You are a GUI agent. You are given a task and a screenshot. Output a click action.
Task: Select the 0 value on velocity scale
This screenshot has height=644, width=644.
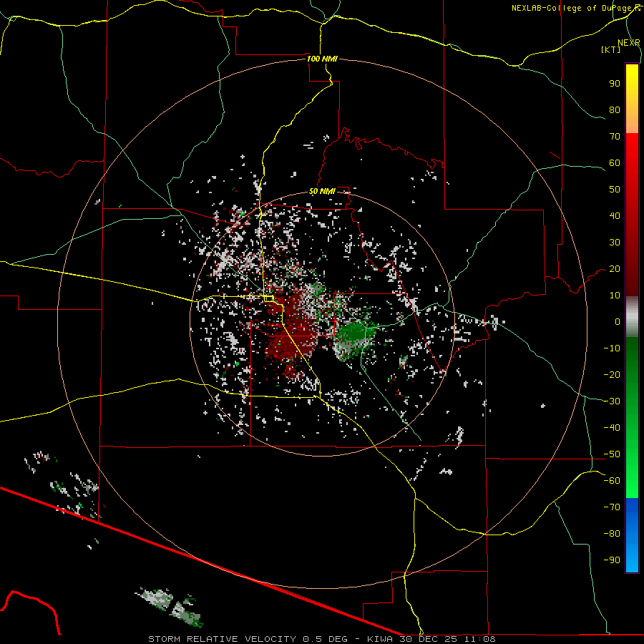coord(618,322)
